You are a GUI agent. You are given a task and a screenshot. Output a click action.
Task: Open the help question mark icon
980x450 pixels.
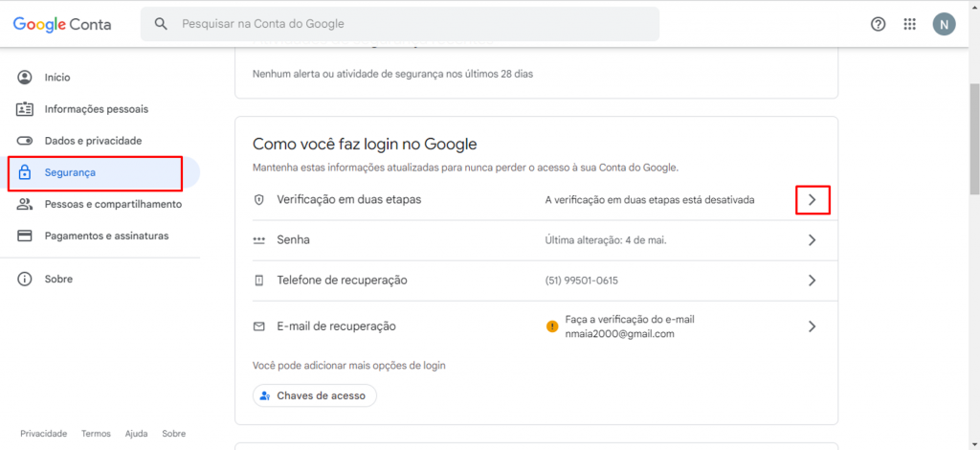coord(879,24)
